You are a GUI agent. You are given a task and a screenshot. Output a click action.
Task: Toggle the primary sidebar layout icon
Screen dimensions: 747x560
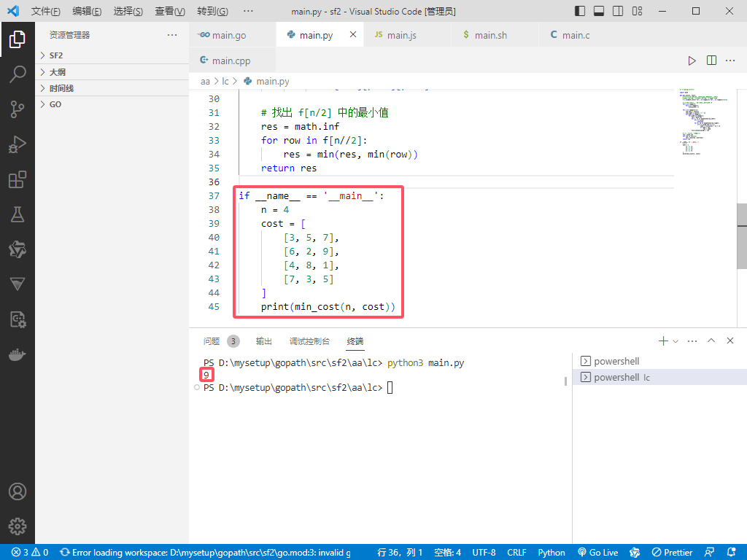tap(580, 11)
